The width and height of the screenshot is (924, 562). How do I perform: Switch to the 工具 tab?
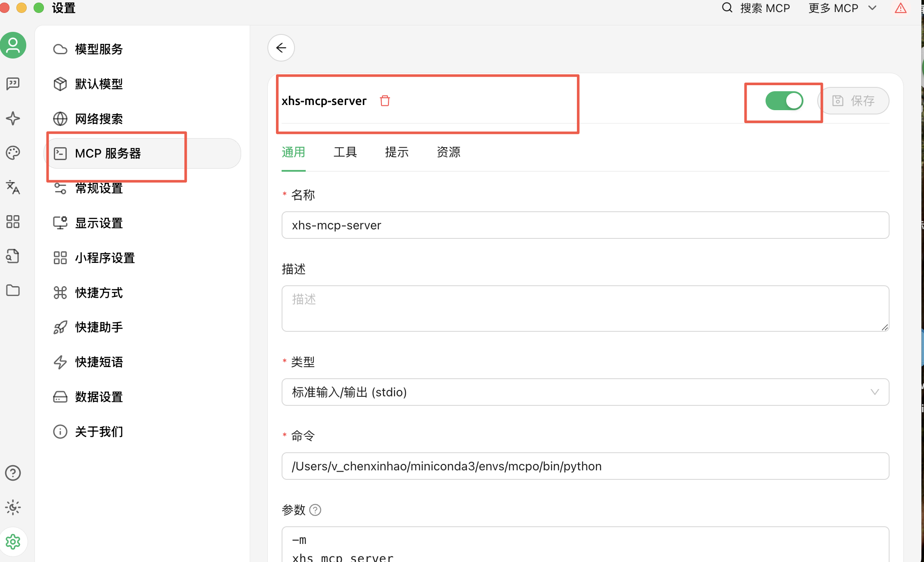coord(345,152)
